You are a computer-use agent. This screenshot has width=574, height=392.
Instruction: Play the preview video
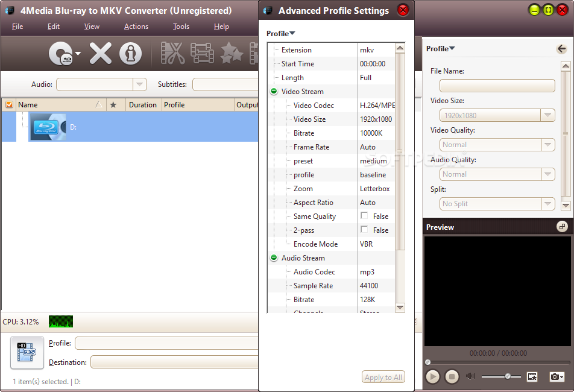coord(432,376)
